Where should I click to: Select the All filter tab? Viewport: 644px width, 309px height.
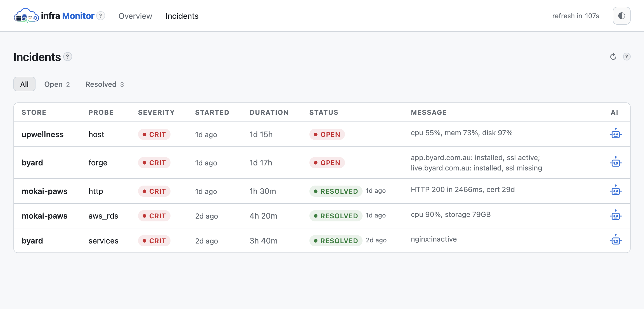coord(24,84)
